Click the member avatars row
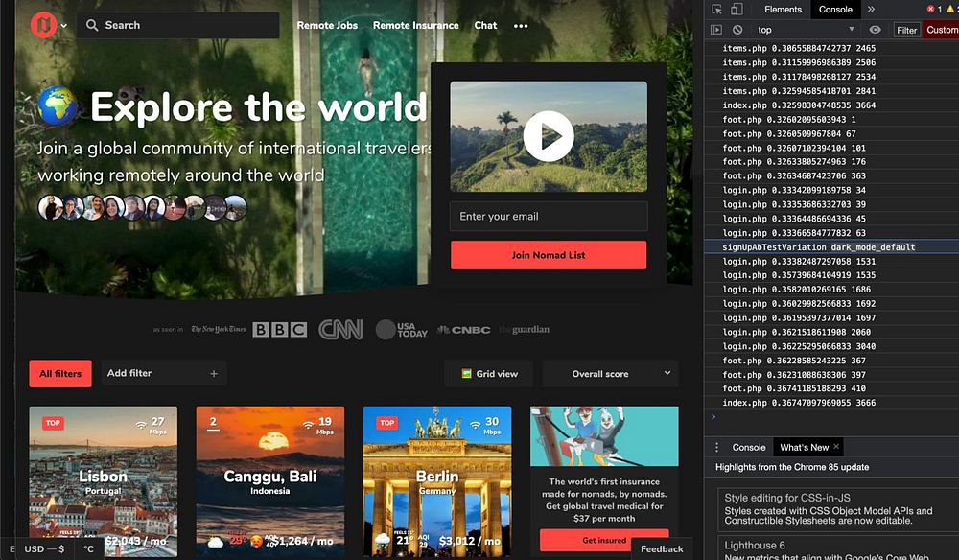The image size is (959, 560). (x=143, y=208)
